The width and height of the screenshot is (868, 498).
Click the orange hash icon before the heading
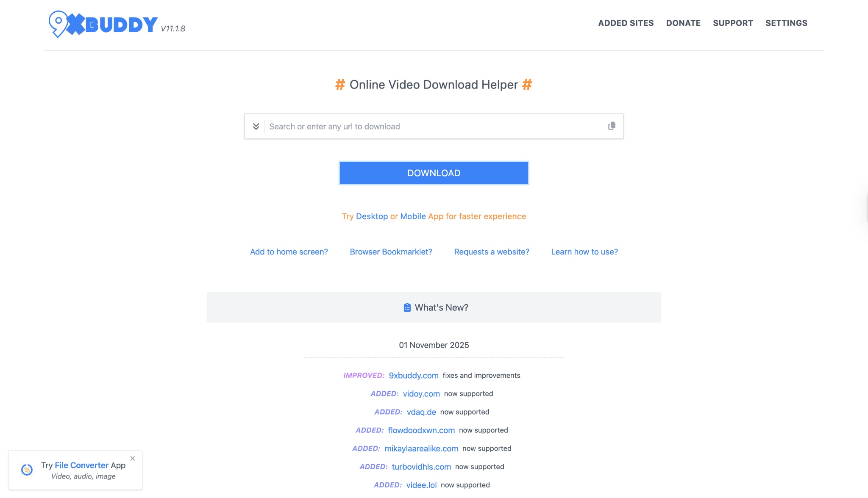point(339,85)
